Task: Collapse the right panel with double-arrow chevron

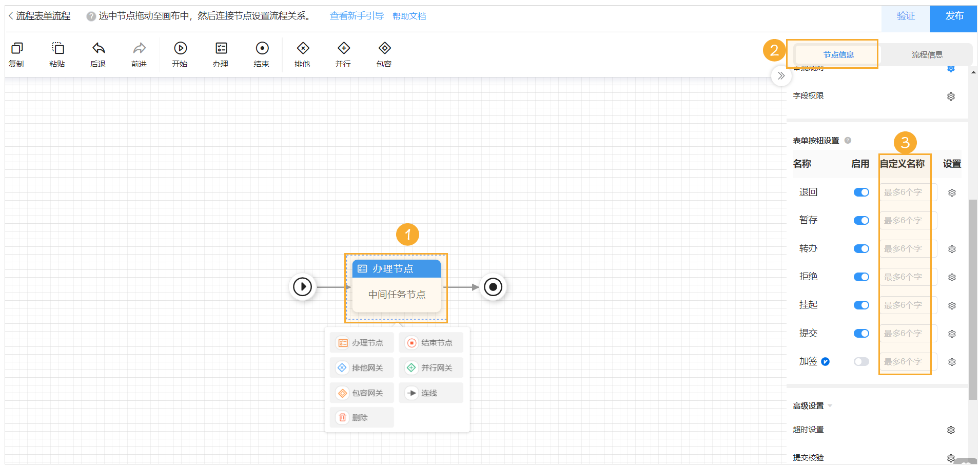Action: click(781, 75)
